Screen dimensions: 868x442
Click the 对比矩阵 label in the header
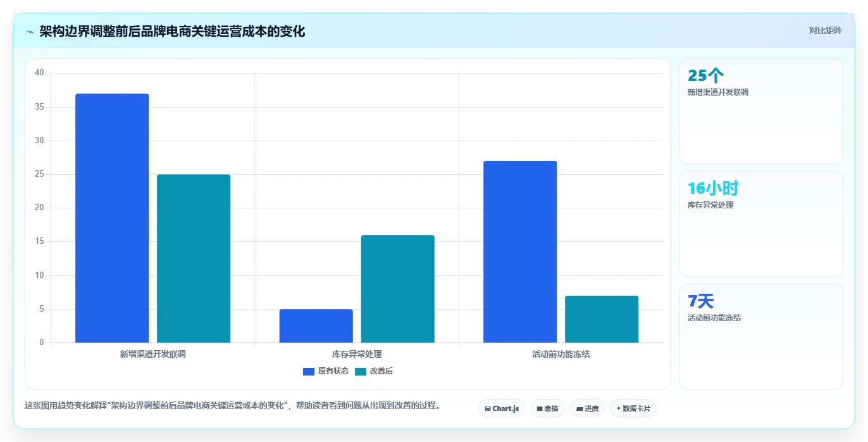[x=825, y=31]
